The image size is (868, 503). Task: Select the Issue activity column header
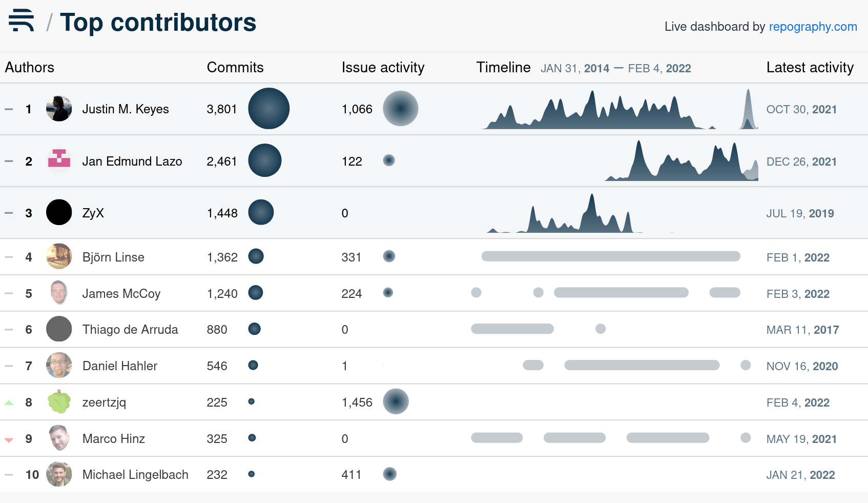click(x=383, y=68)
